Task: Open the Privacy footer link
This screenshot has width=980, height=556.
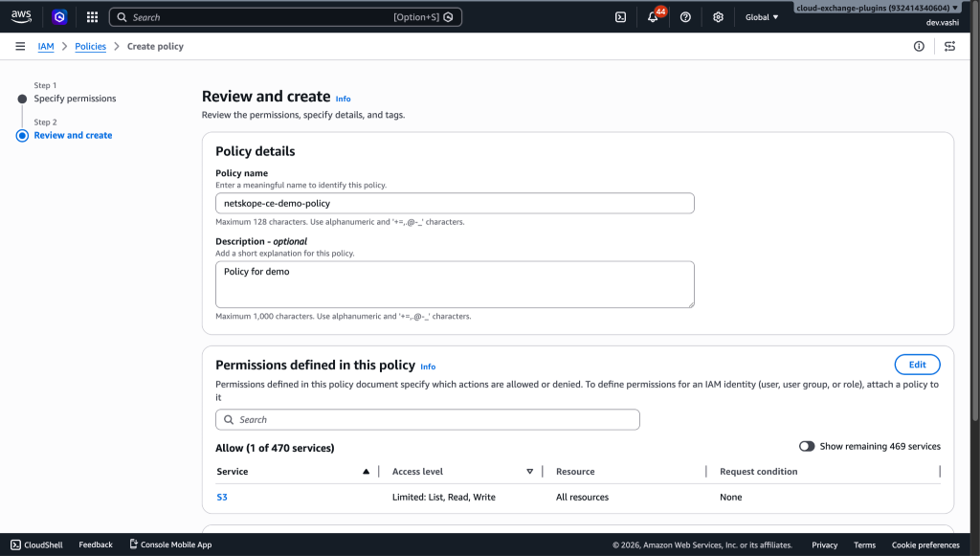Action: 824,545
